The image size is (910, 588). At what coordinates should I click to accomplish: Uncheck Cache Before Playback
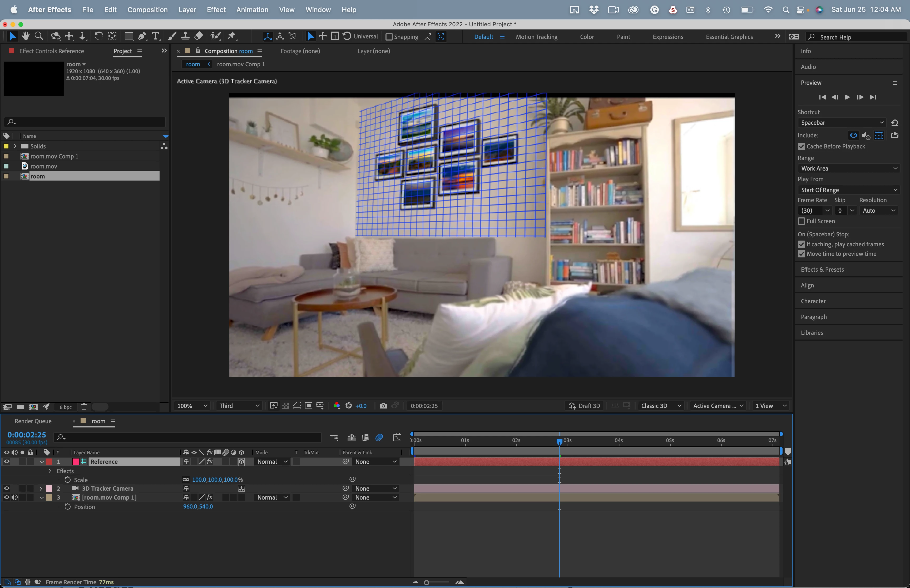click(x=802, y=147)
